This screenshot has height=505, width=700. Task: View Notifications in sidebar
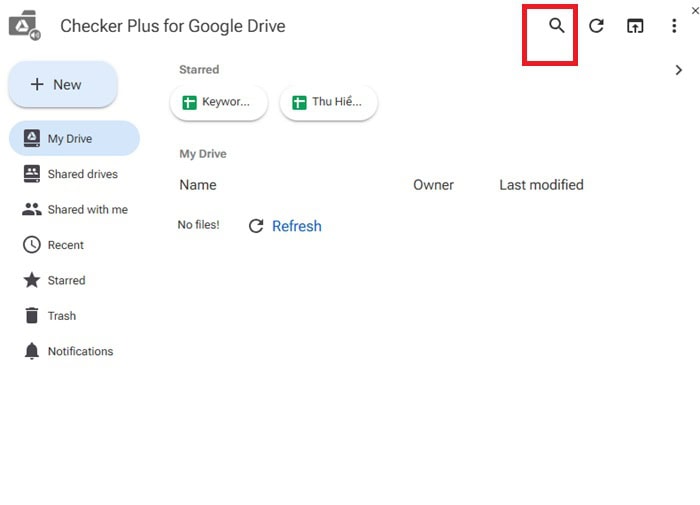(74, 351)
